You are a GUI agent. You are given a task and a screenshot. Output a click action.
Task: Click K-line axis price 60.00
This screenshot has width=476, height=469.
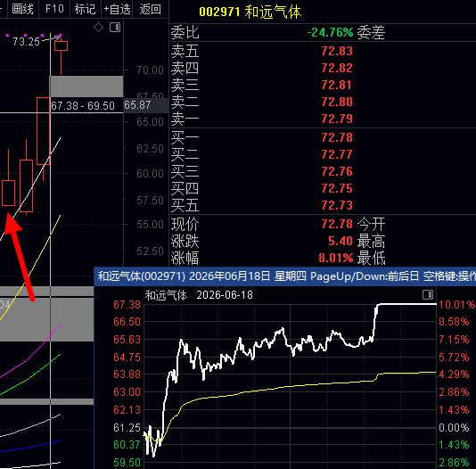(x=150, y=174)
